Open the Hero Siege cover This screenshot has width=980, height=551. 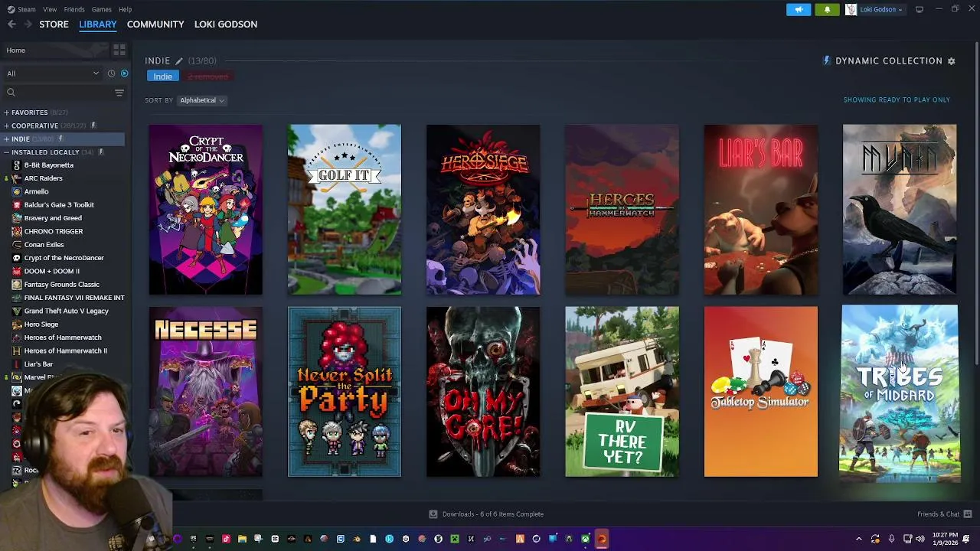click(x=483, y=210)
